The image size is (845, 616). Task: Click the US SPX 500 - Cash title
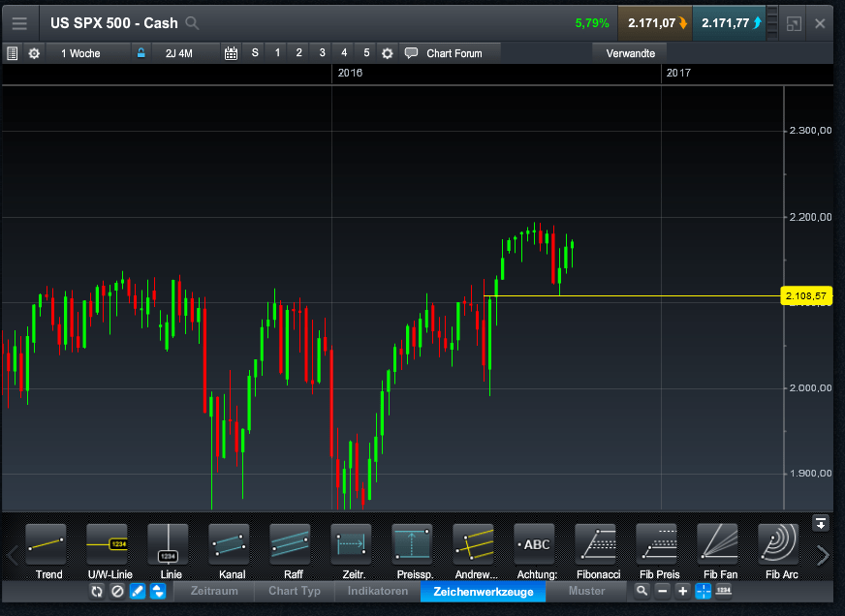click(113, 23)
